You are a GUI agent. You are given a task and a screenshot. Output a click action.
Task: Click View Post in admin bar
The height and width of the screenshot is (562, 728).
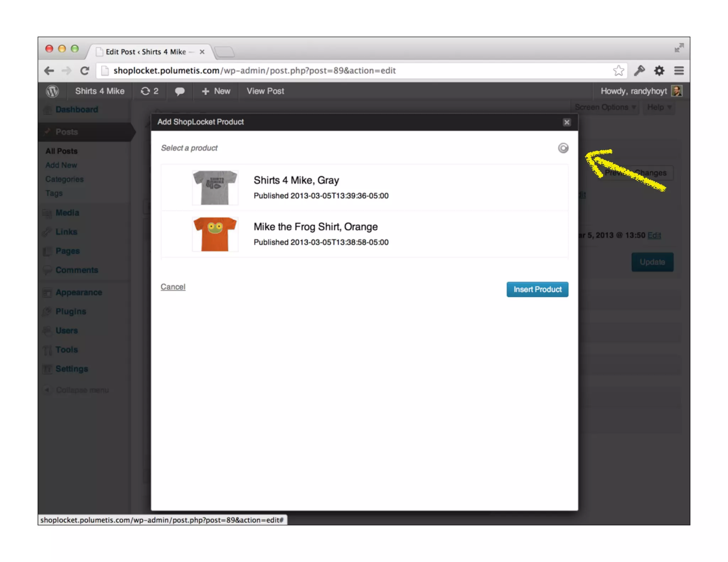click(x=265, y=91)
